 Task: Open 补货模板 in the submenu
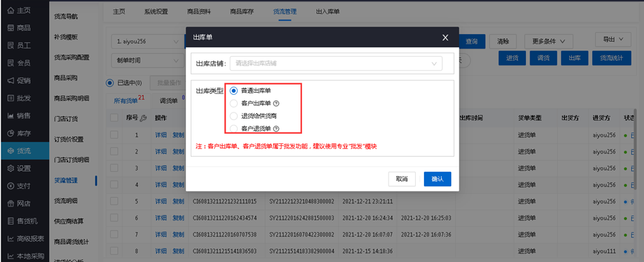[66, 37]
